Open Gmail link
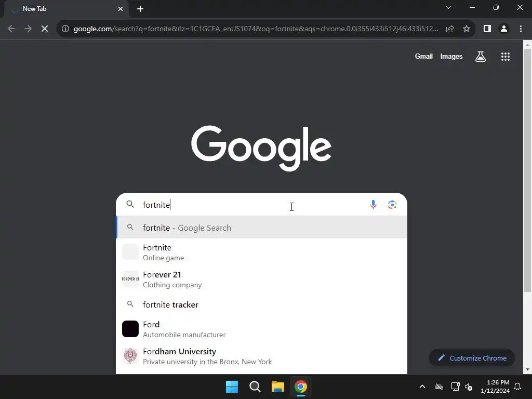 pos(424,56)
